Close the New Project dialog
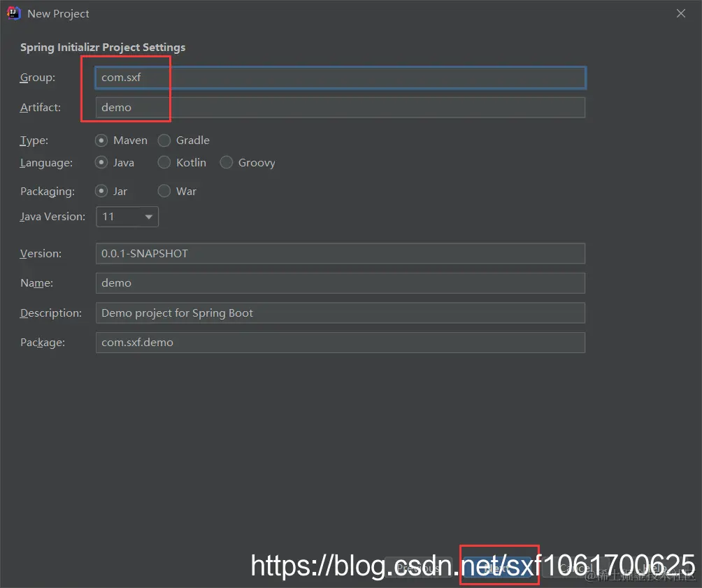The image size is (702, 588). (681, 13)
